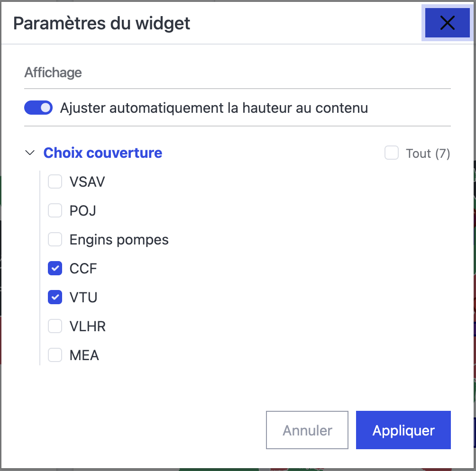
Task: Collapse the Choix couverture chevron arrow
Action: (x=30, y=153)
